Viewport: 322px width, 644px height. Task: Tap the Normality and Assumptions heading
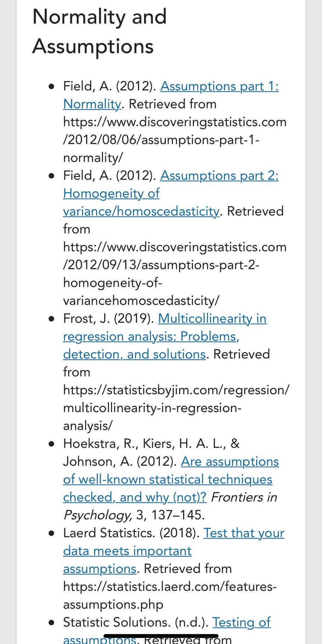tap(99, 31)
